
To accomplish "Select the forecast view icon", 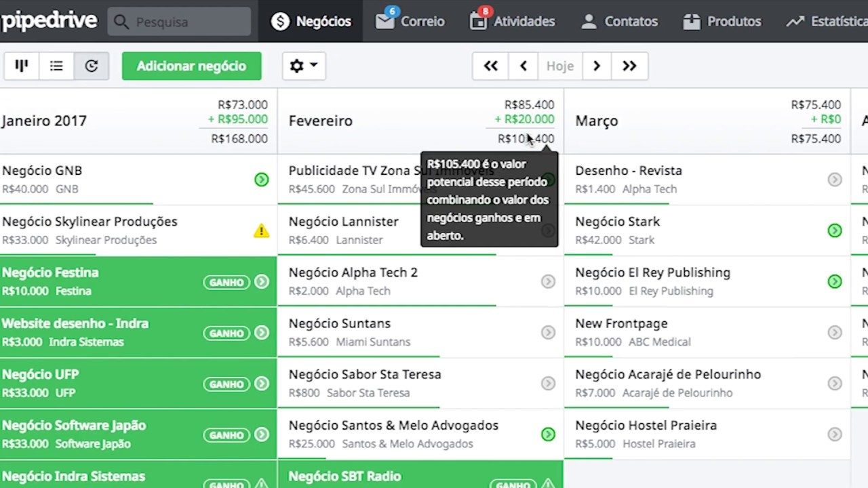I will coord(92,66).
